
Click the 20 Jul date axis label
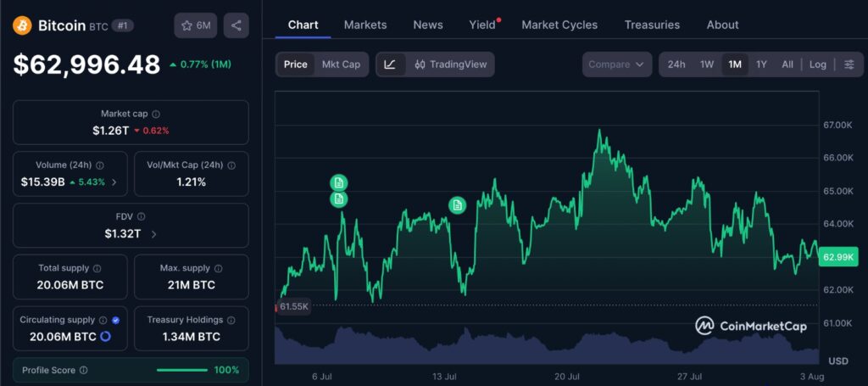[566, 377]
